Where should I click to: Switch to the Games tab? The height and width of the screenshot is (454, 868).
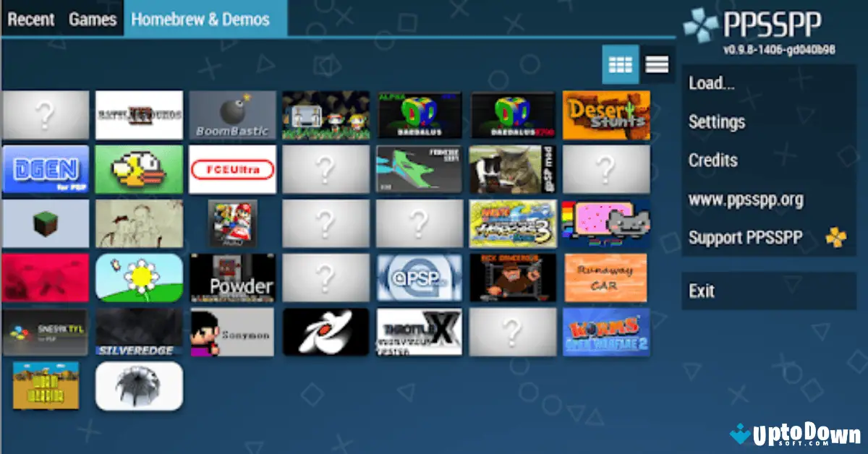pyautogui.click(x=93, y=19)
